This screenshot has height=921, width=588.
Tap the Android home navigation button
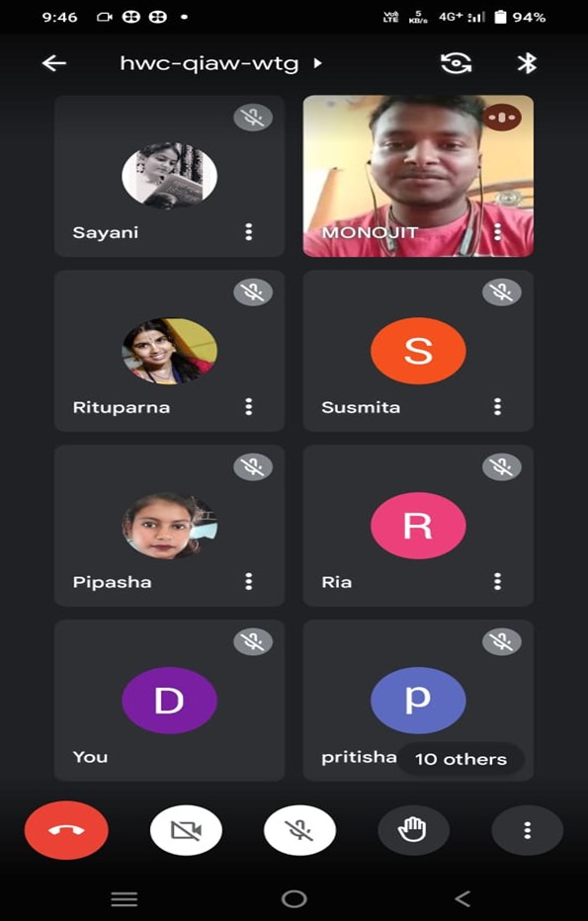tap(294, 898)
